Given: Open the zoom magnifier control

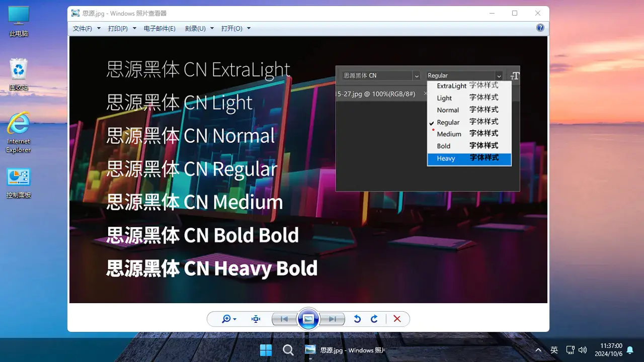Looking at the screenshot, I should point(227,319).
